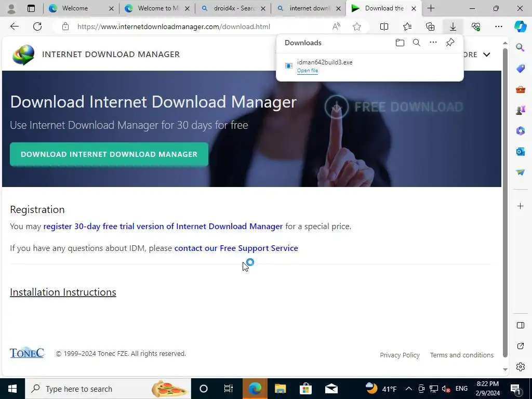The width and height of the screenshot is (532, 399).
Task: Show hidden system tray icons
Action: [x=409, y=389]
